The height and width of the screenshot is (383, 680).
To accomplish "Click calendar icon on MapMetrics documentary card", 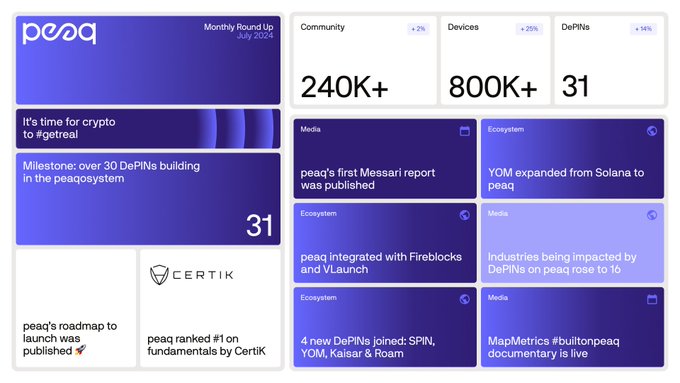I will (652, 299).
